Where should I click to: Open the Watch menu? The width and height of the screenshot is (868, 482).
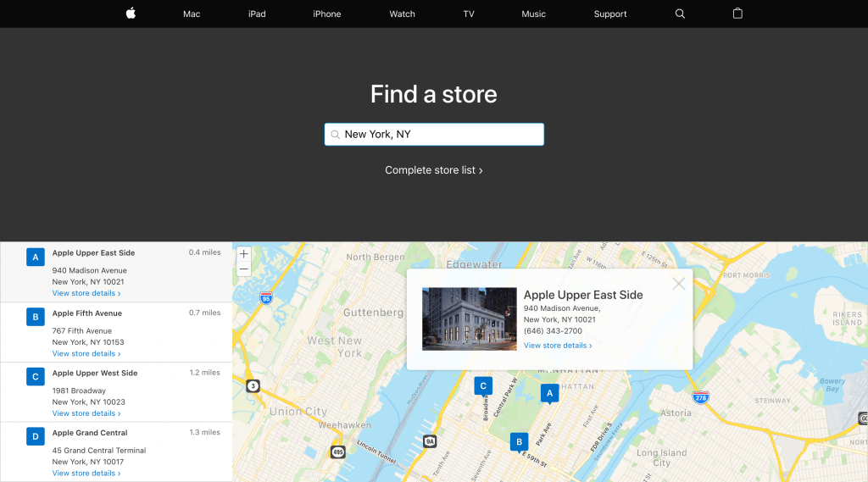click(x=402, y=14)
